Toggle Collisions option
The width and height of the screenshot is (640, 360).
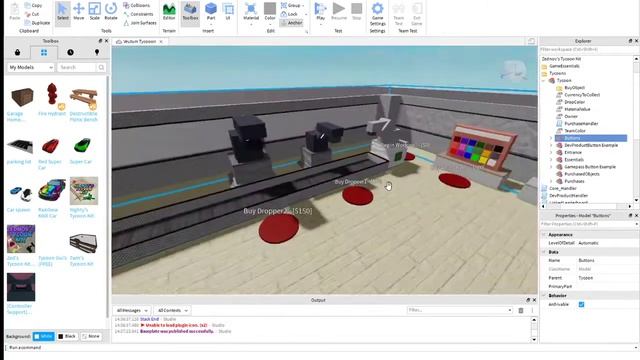[x=136, y=5]
